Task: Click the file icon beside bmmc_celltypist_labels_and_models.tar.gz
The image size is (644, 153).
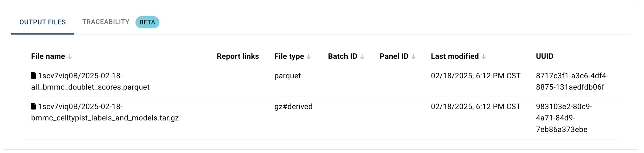Action: tap(33, 107)
